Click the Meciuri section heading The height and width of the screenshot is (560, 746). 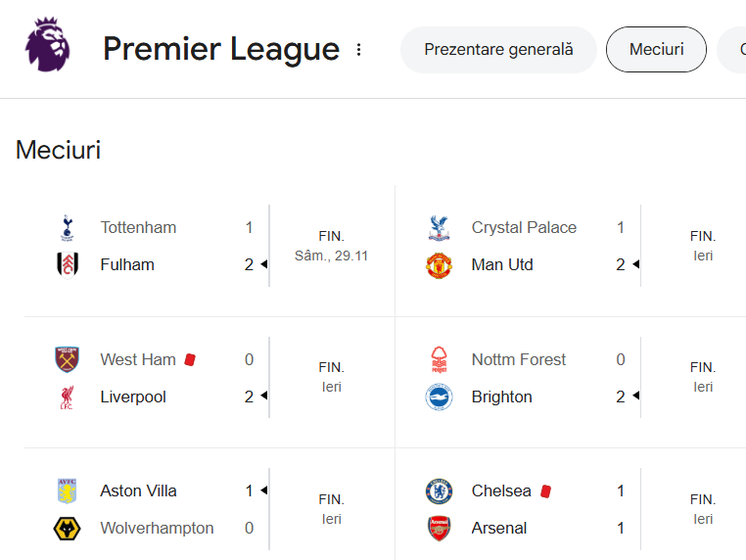pyautogui.click(x=58, y=150)
